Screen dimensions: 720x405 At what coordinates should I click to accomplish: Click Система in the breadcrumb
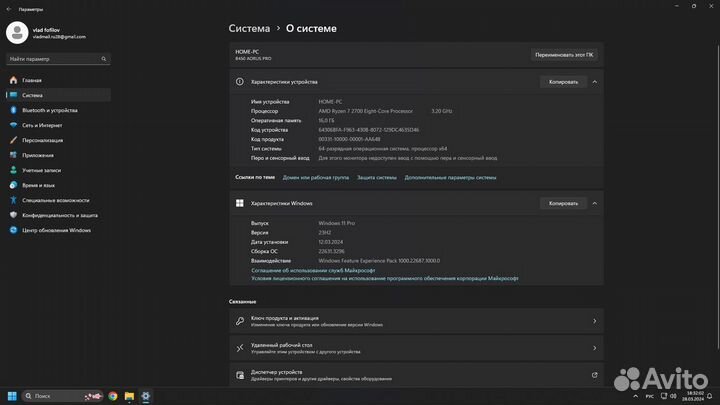[249, 28]
